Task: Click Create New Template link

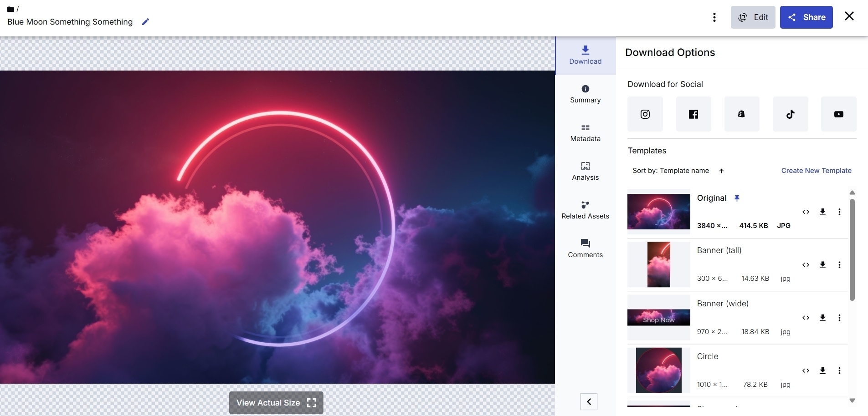Action: (x=816, y=171)
